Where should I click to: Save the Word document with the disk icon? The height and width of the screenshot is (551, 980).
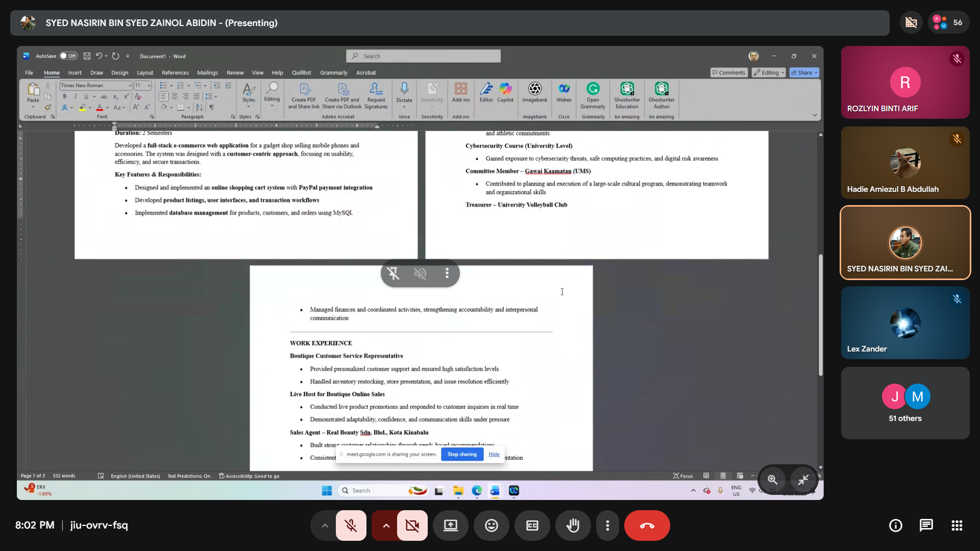(87, 56)
